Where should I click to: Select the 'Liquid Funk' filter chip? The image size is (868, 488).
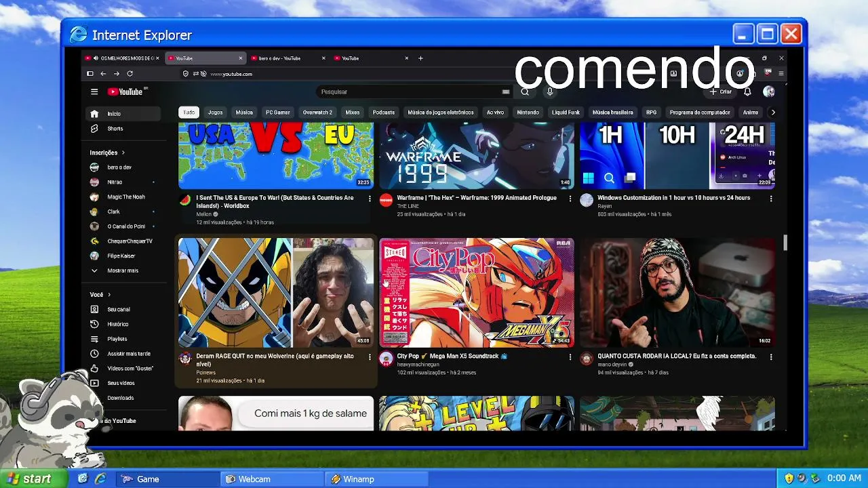coord(566,113)
